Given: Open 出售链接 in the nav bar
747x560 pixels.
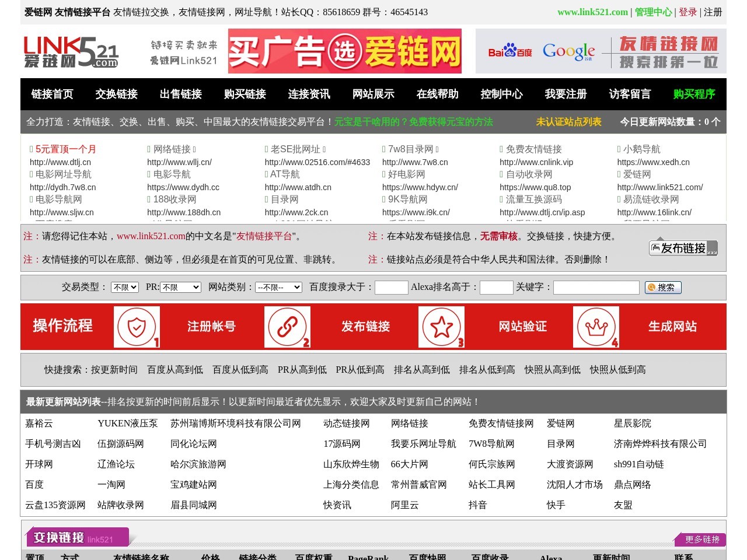Looking at the screenshot, I should point(181,94).
